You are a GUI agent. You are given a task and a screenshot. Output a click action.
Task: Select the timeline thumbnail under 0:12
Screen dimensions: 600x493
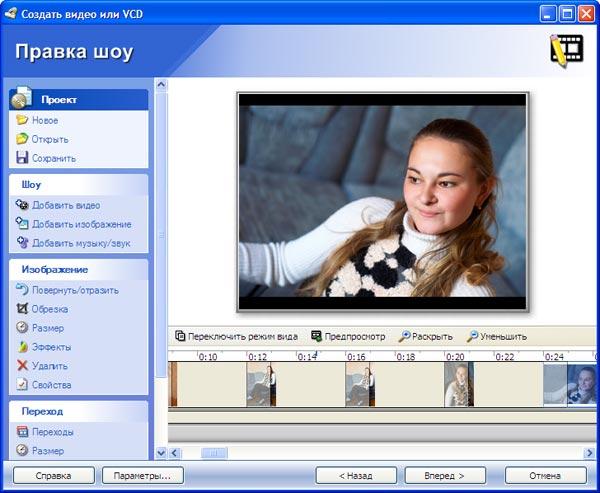[x=261, y=384]
